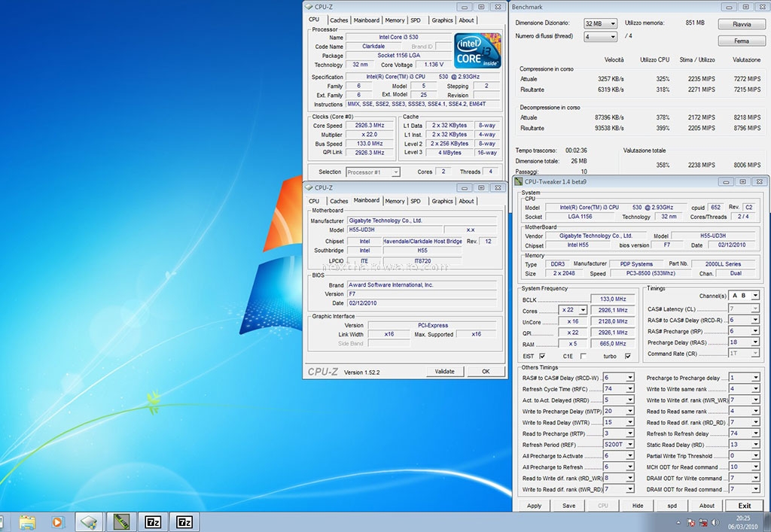Screen dimensions: 771x532
Task: Switch to the CPU-Tweaker RAM-stick taskbar button
Action: coord(121,521)
